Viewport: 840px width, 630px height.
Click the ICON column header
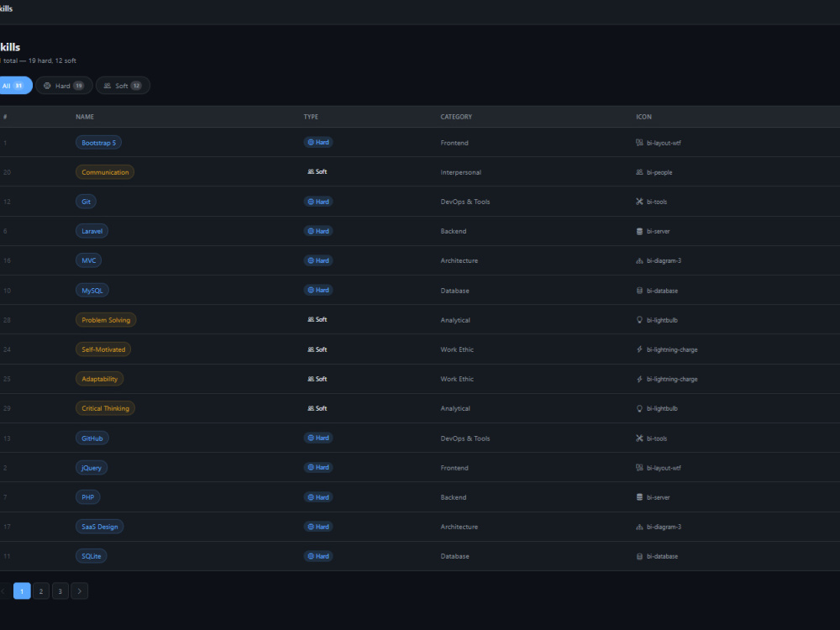643,117
